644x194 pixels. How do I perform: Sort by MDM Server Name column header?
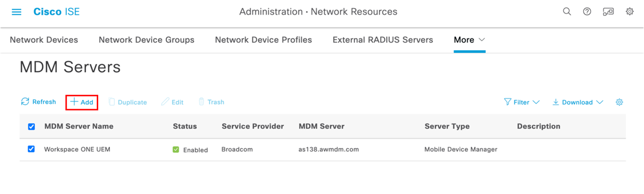point(79,126)
